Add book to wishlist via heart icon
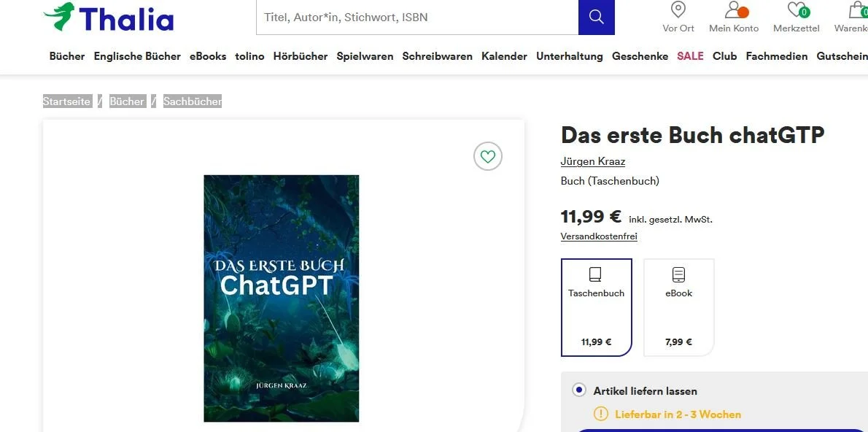The image size is (868, 432). tap(488, 157)
